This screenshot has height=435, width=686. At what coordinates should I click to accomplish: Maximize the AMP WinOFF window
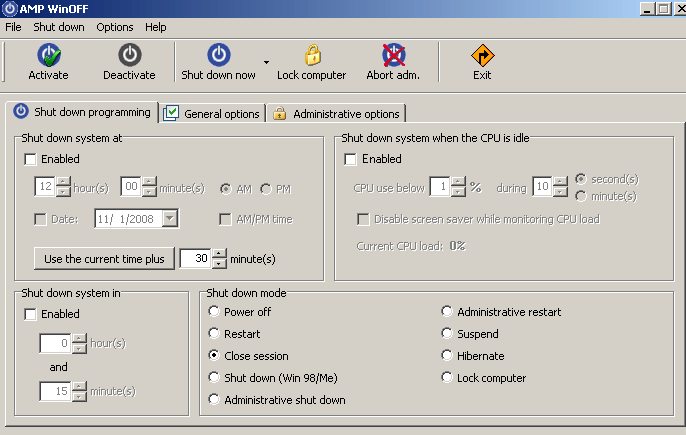click(x=663, y=9)
